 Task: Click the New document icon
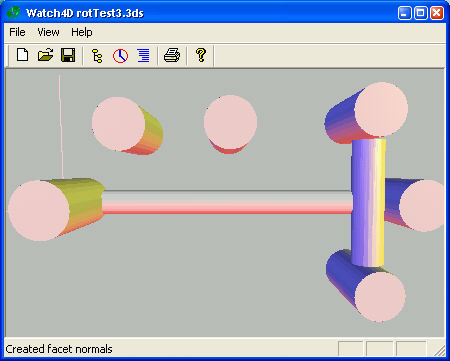(22, 55)
